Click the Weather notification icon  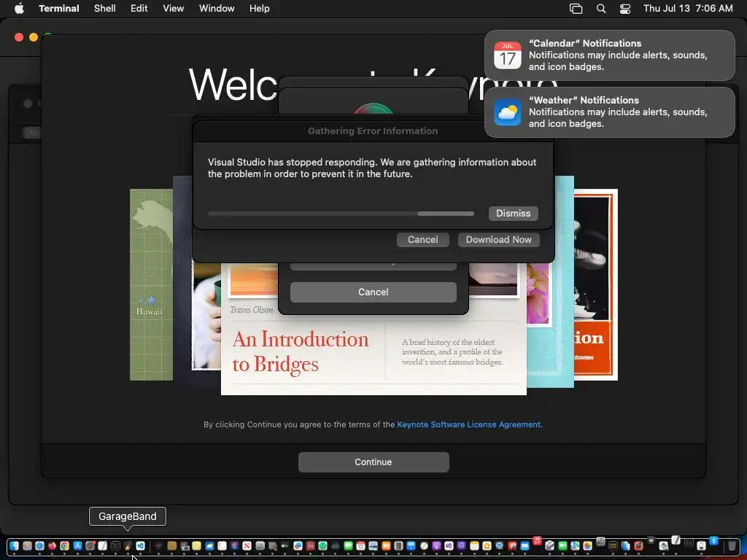508,112
